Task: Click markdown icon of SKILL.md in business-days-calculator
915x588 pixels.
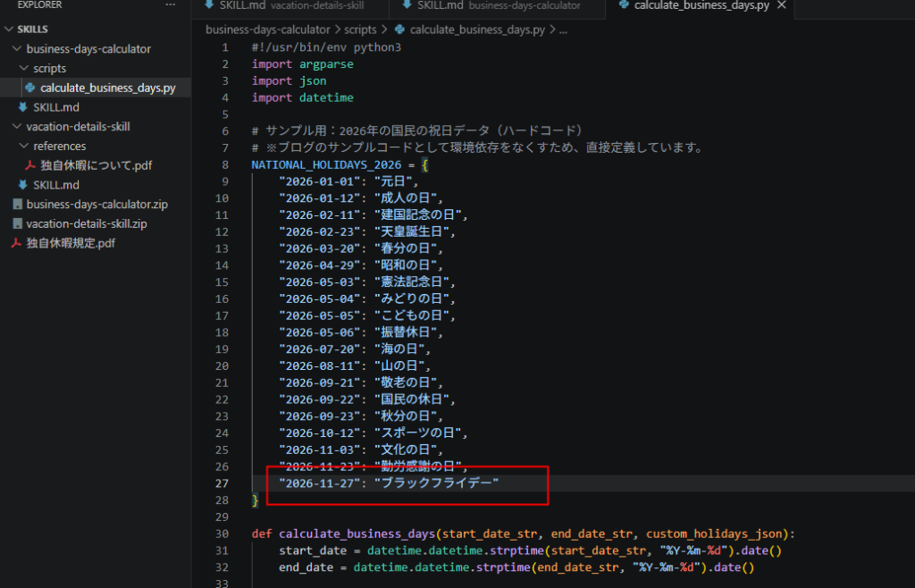Action: pyautogui.click(x=22, y=107)
